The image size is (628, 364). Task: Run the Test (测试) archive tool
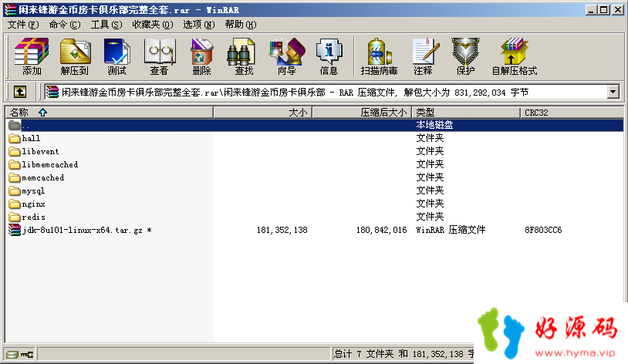[x=116, y=56]
